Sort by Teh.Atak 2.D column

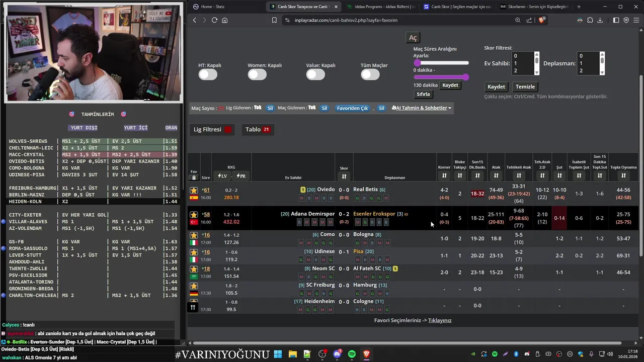point(542,175)
